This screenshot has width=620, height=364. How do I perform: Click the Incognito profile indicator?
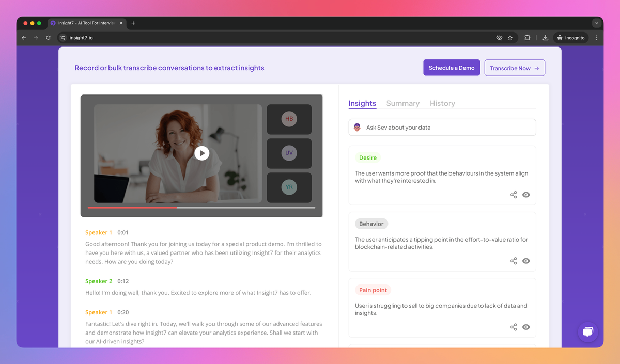point(571,38)
